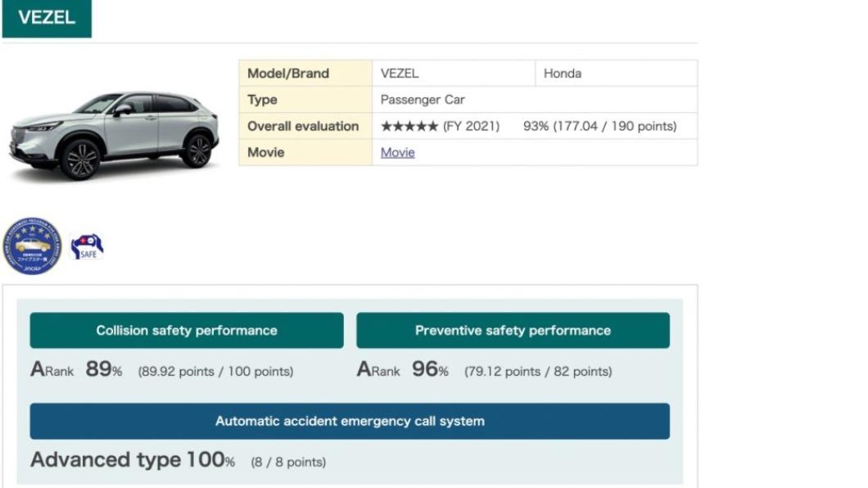Select the Collision safety performance heading

click(187, 330)
